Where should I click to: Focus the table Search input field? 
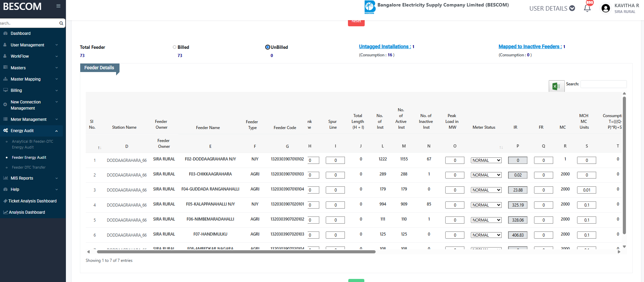pos(604,84)
